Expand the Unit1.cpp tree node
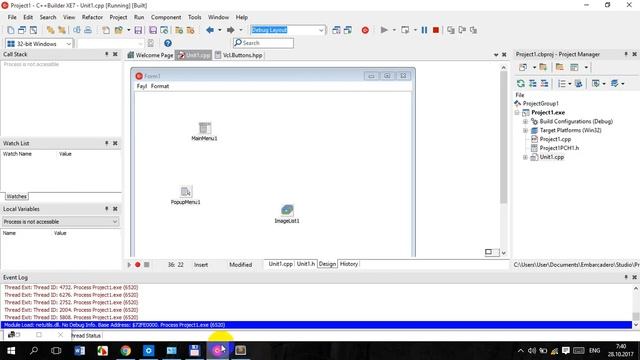640x360 pixels. (x=525, y=157)
